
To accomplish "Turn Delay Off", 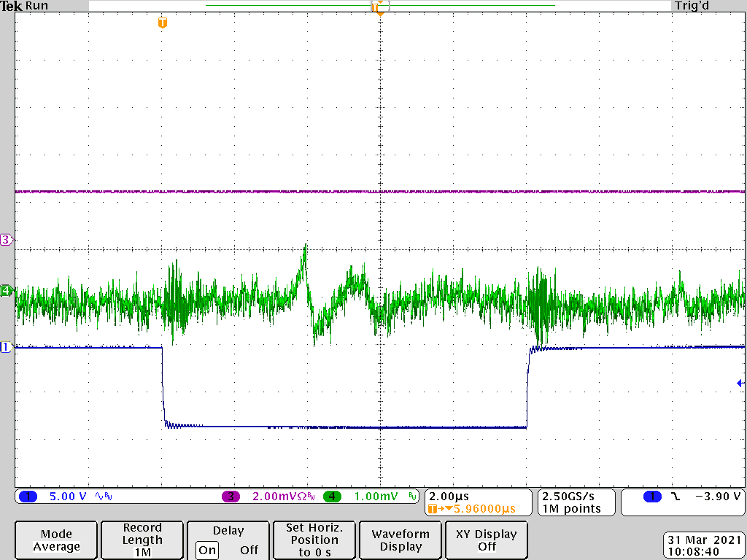I will click(249, 549).
